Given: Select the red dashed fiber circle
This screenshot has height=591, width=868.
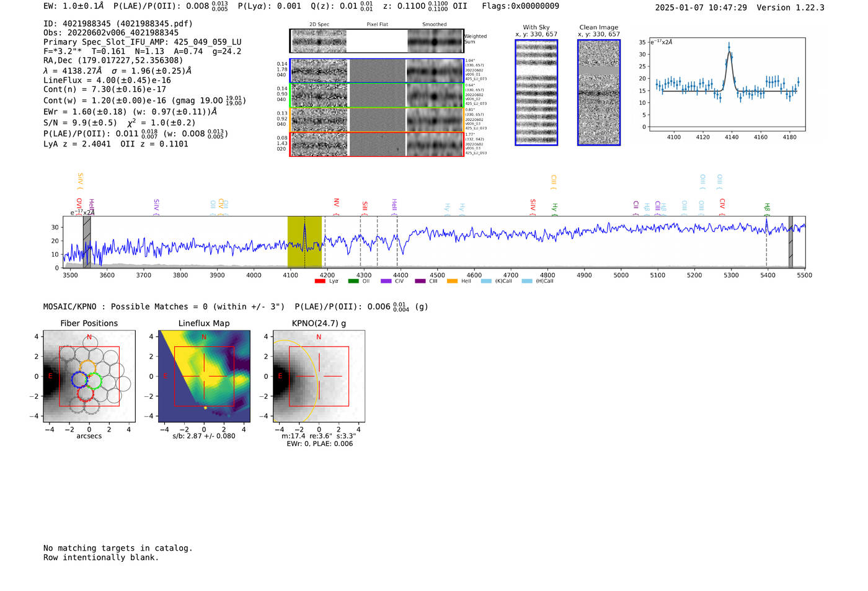Looking at the screenshot, I should (86, 393).
